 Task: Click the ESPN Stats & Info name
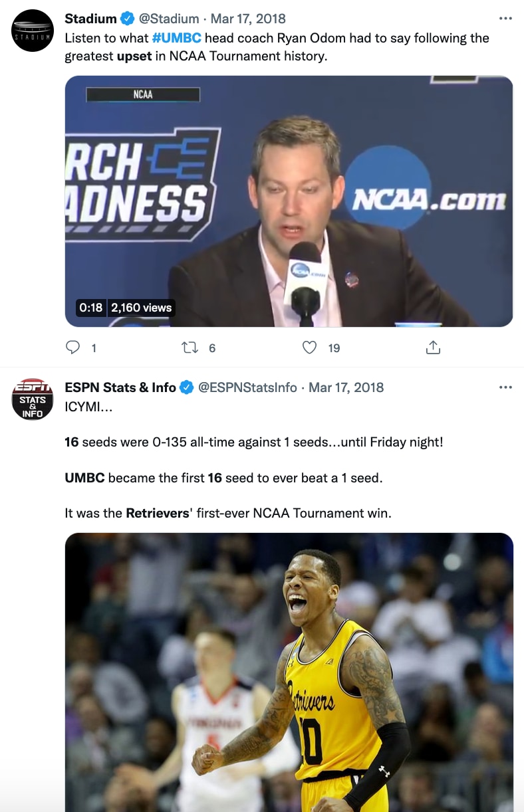click(120, 387)
